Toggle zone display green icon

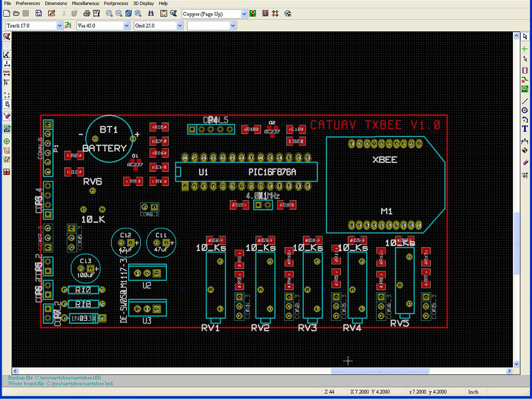[6, 129]
